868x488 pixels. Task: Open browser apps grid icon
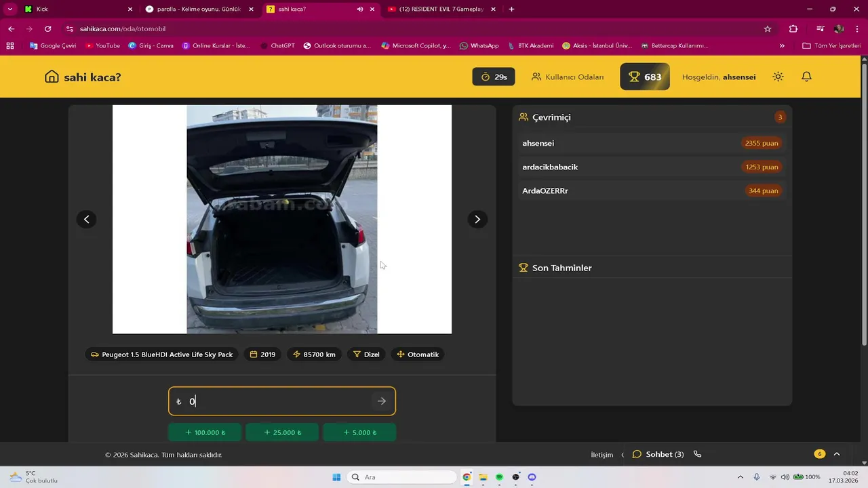point(9,45)
